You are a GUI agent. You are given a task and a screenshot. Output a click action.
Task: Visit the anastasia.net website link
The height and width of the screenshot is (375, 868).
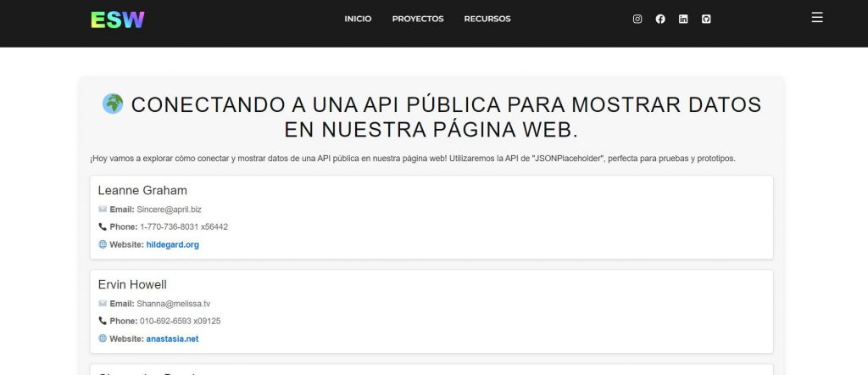tap(172, 339)
